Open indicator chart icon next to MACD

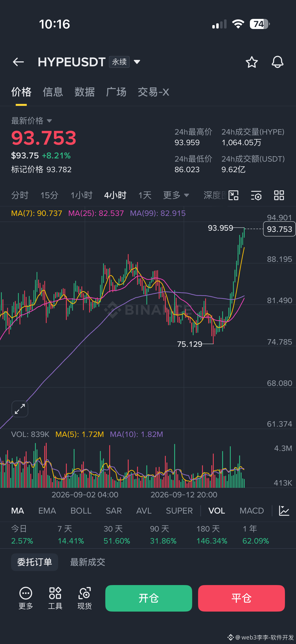[284, 510]
